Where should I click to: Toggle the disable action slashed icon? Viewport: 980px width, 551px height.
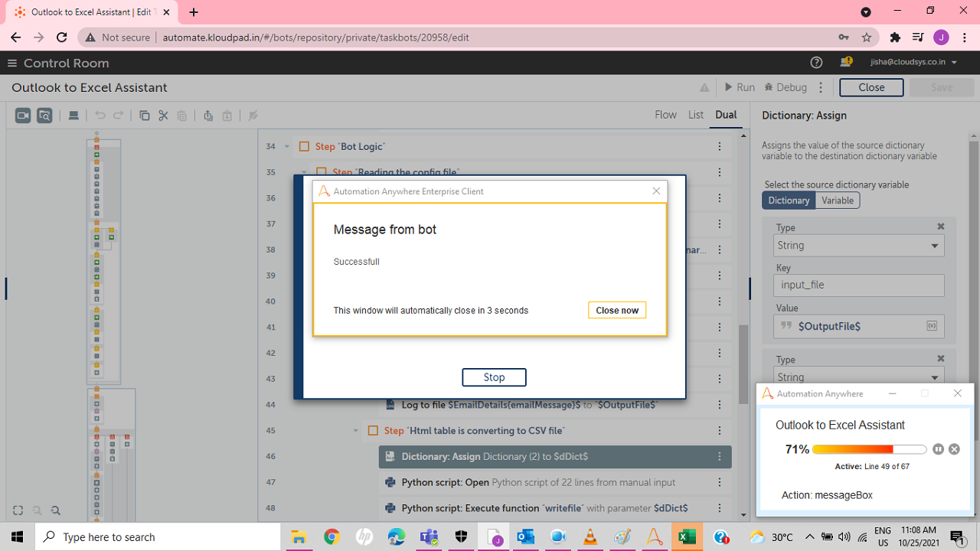(x=253, y=116)
